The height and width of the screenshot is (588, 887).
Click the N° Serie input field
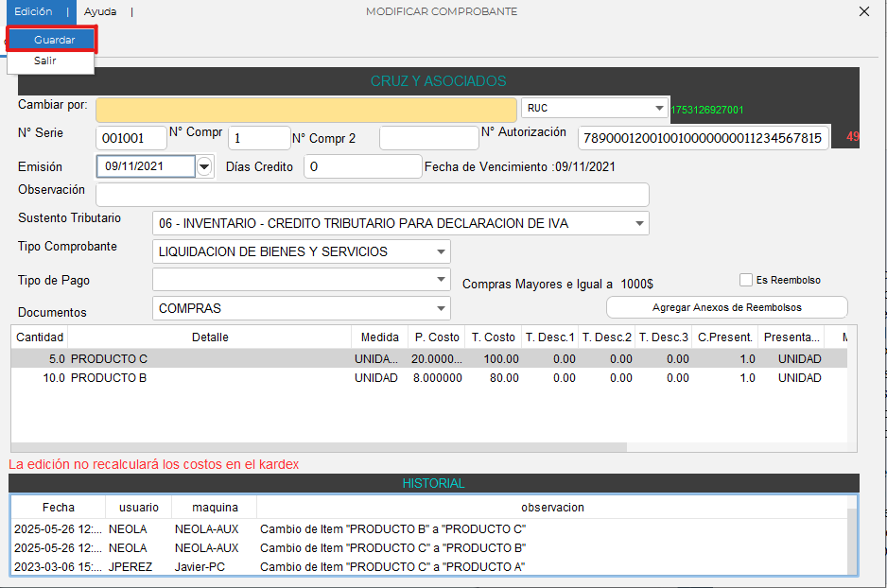pos(130,138)
